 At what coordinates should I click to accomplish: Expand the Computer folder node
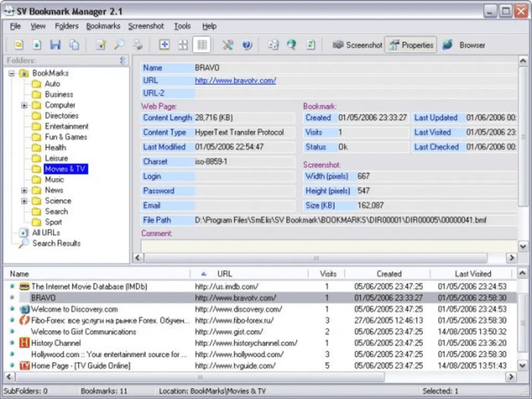(x=25, y=105)
